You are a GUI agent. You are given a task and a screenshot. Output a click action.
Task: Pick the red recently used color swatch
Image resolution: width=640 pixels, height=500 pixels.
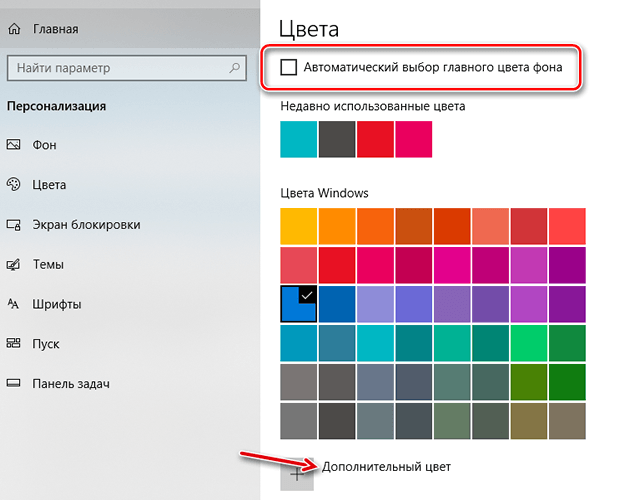coord(375,139)
